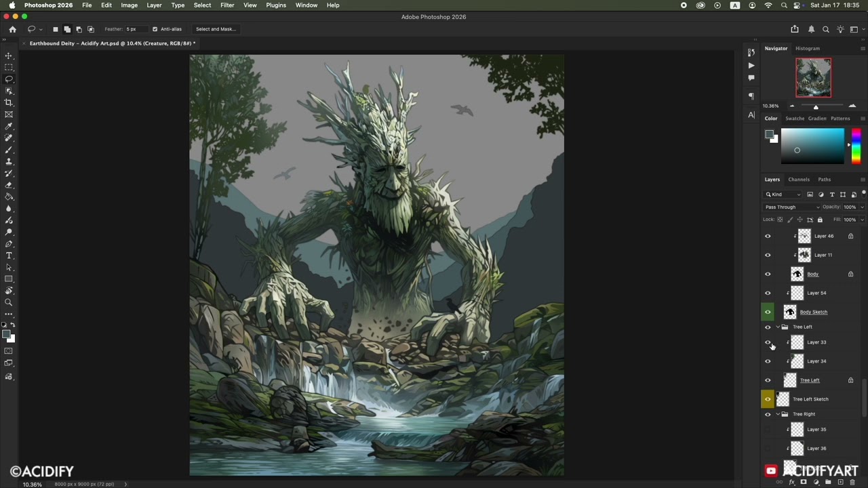Click the Navigator preview thumbnail
The image size is (868, 488).
813,77
